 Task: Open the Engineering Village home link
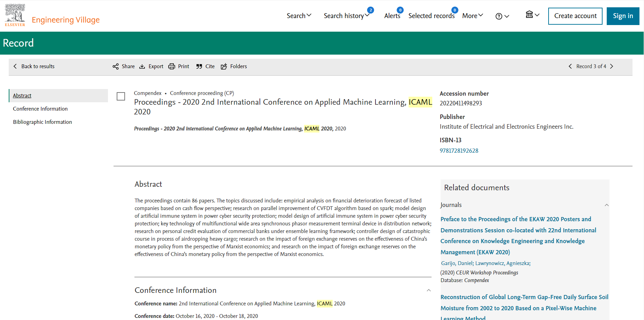[65, 20]
